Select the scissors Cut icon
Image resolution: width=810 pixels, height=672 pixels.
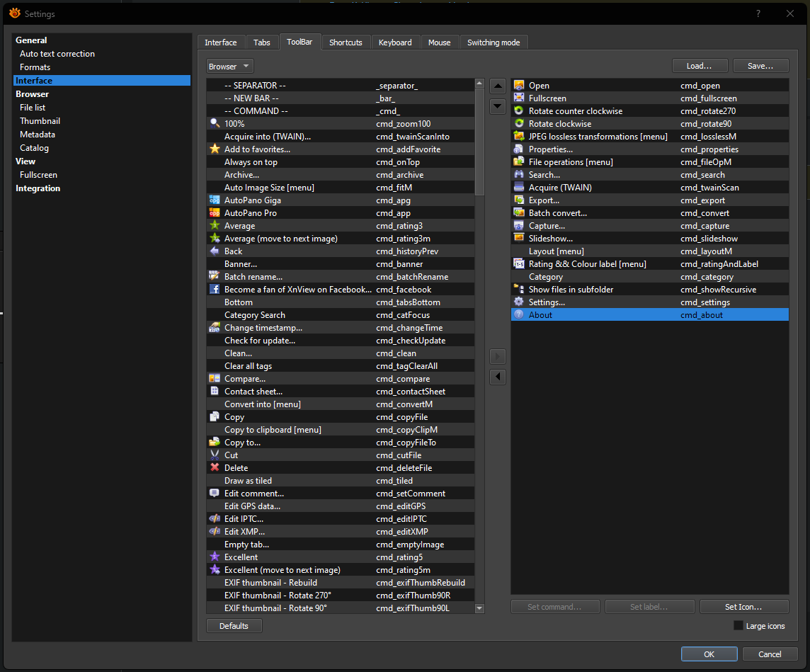click(x=215, y=455)
